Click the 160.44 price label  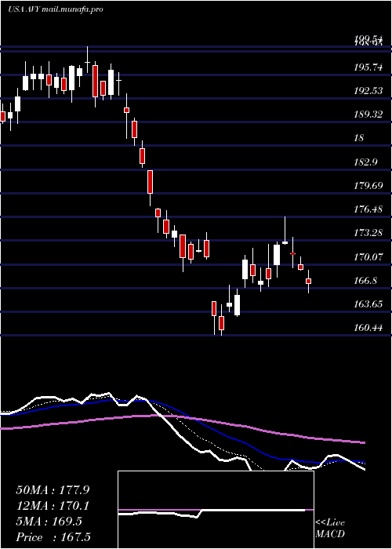[368, 328]
